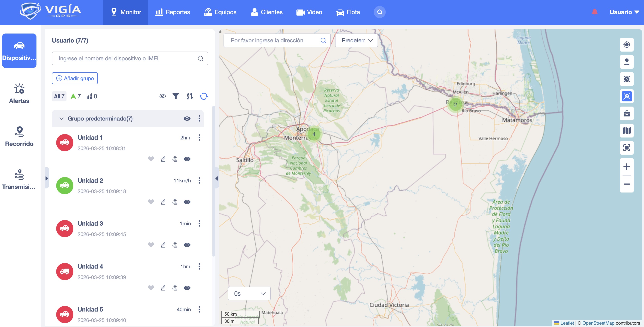Edit Unidad 1 with pencil icon

tap(163, 159)
